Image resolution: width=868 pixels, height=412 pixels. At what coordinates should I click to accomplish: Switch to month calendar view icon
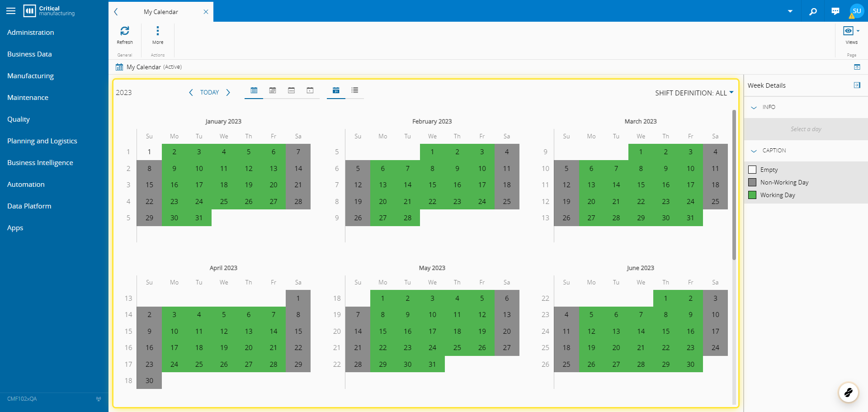point(273,90)
